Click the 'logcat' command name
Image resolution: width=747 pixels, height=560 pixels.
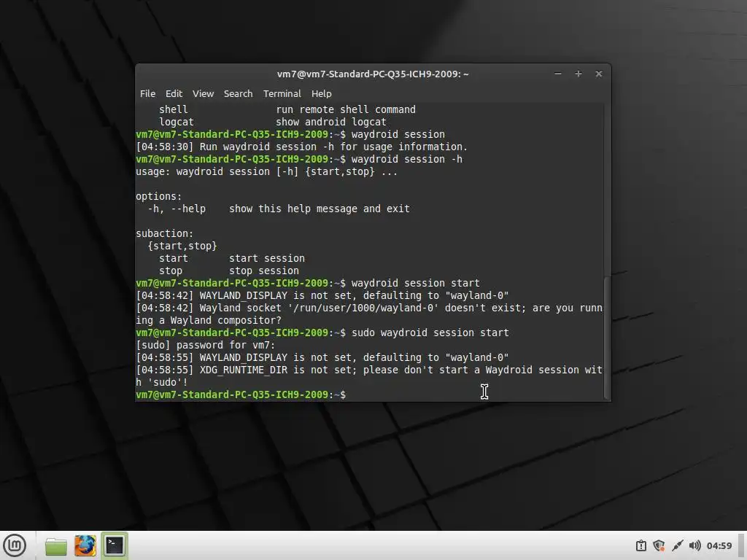click(x=177, y=122)
